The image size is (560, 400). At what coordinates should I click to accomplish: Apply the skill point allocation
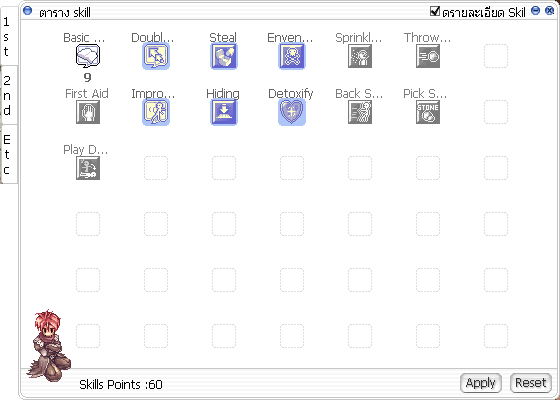[x=481, y=383]
